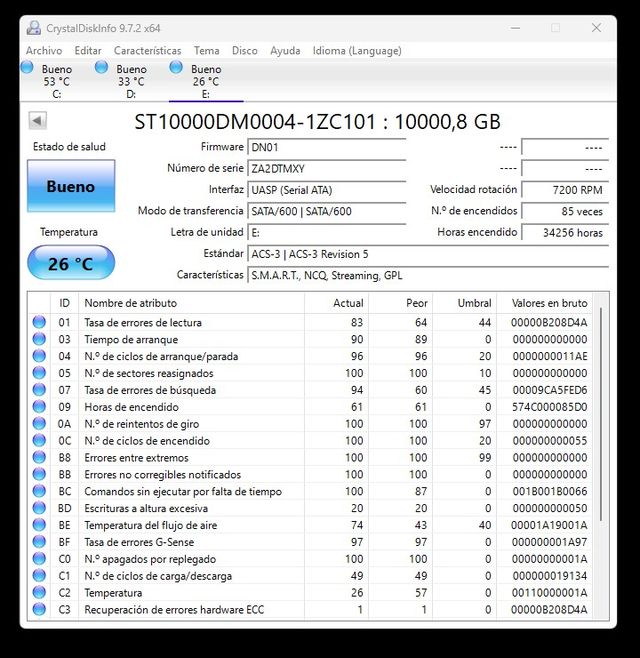The width and height of the screenshot is (640, 658).
Task: Click the Nombre de atributo column header
Action: (x=191, y=303)
